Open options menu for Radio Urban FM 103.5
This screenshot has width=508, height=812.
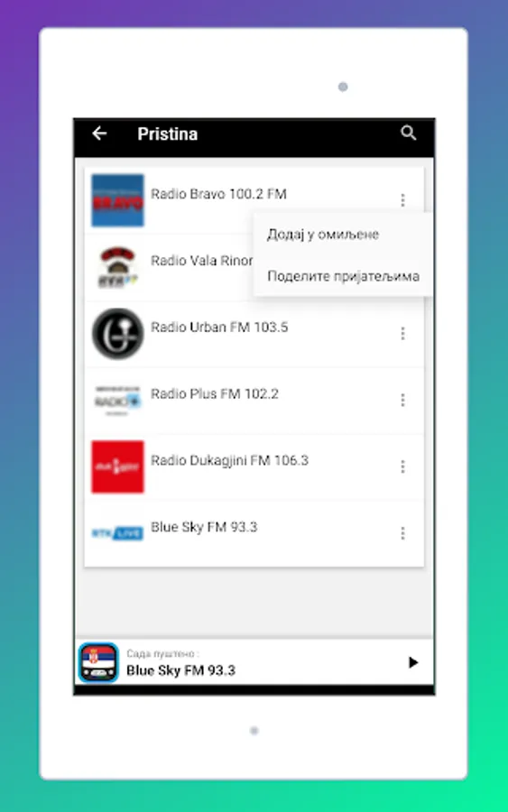pos(402,334)
